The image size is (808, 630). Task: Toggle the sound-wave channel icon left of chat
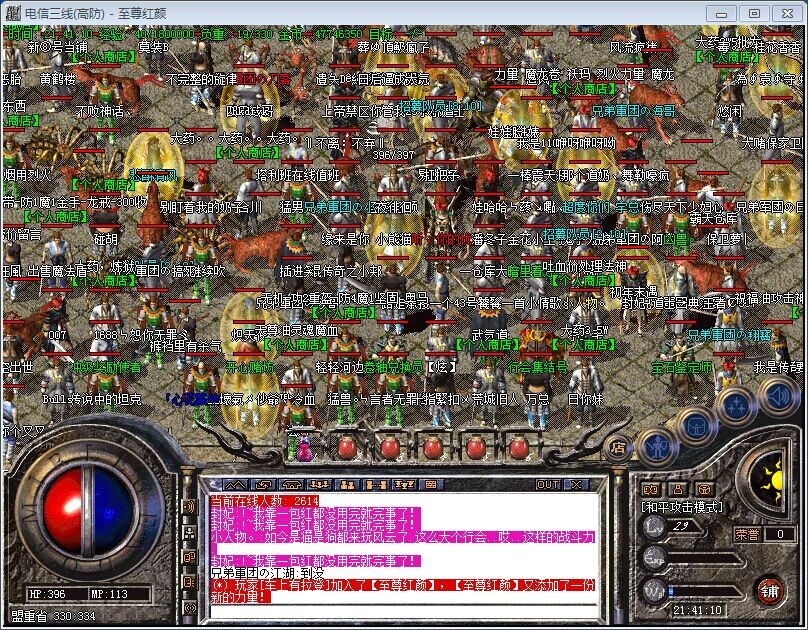189,507
